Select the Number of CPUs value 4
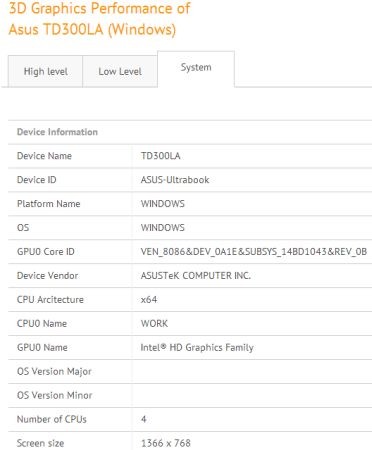Screen dimensions: 372x450 click(144, 419)
